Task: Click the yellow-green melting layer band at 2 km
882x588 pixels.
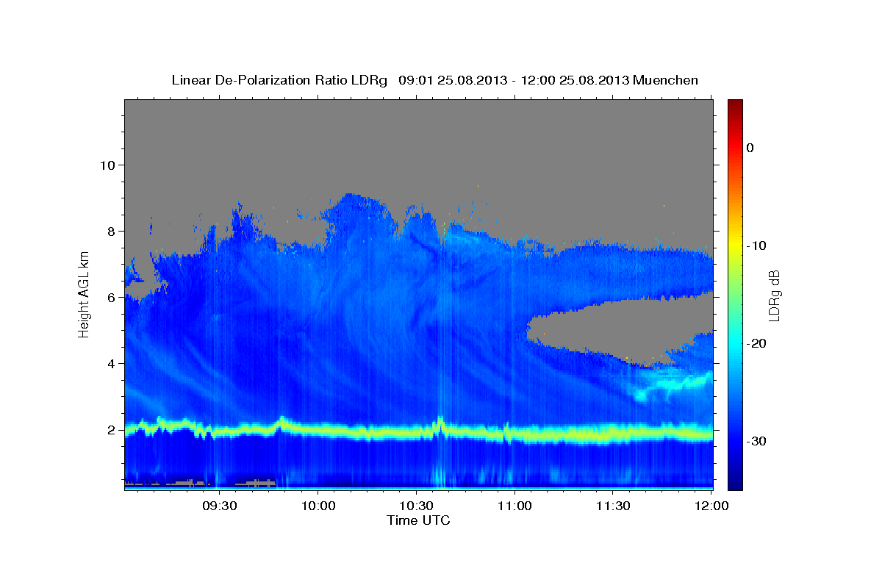Action: click(x=419, y=431)
